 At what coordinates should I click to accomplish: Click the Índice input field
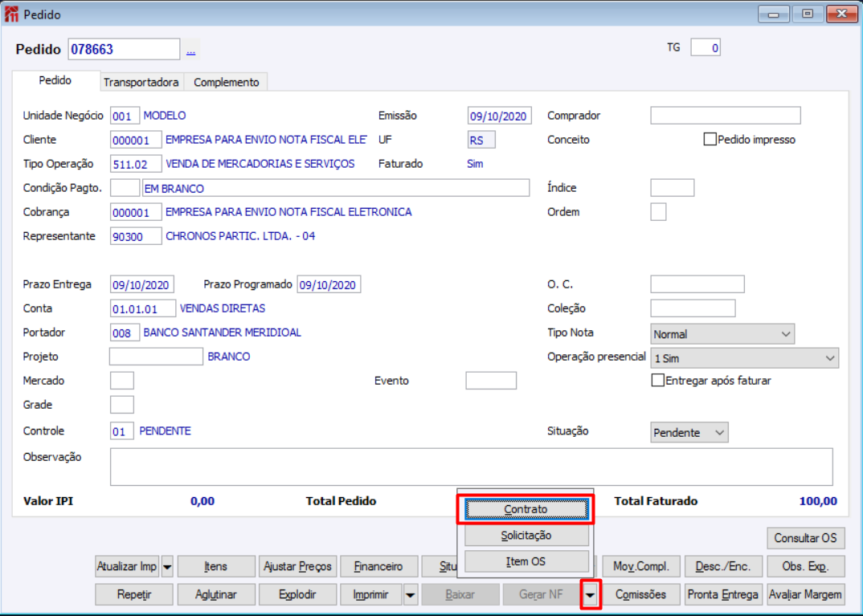point(672,188)
